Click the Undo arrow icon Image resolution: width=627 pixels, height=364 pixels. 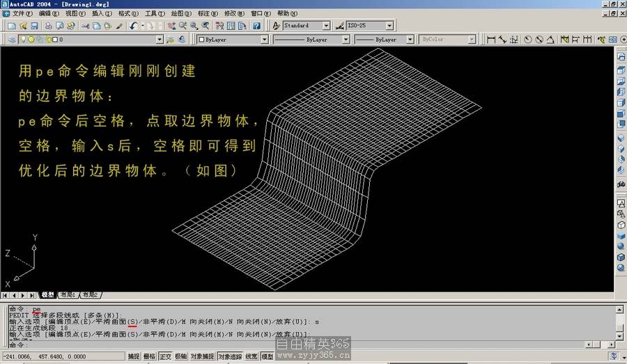[133, 26]
